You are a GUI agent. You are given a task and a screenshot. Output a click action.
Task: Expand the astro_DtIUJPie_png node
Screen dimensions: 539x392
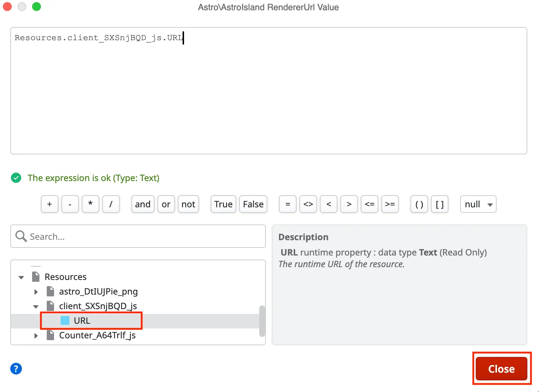(35, 291)
